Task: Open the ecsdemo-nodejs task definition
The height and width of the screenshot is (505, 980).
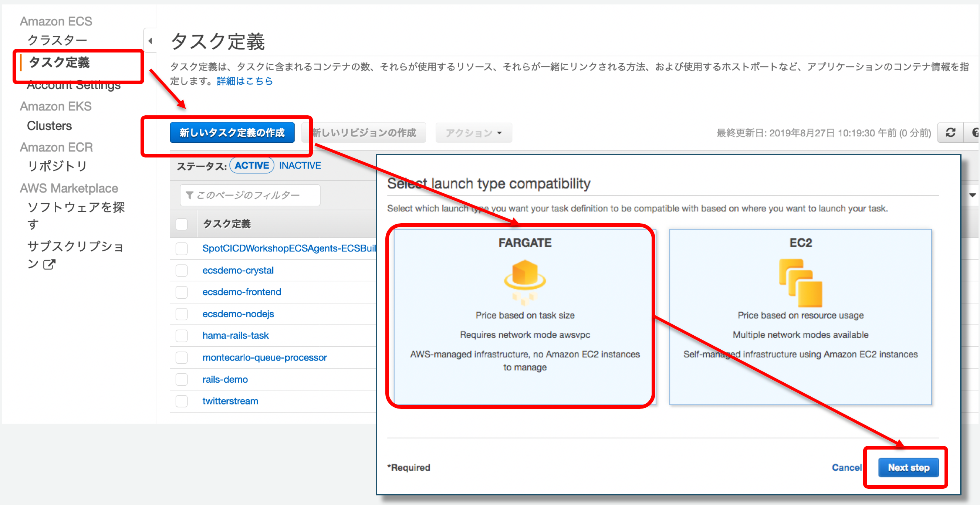Action: (238, 314)
